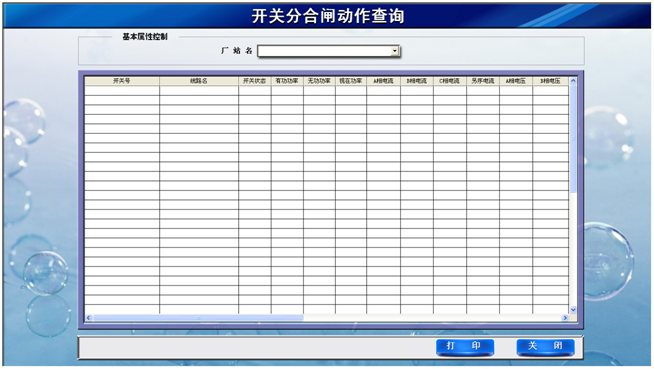Click the horizontal scrollbar thumb
Image resolution: width=654 pixels, height=369 pixels.
198,318
